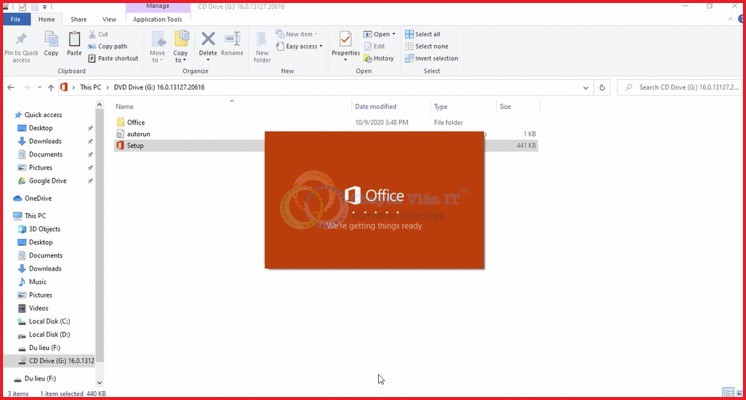746x400 pixels.
Task: Click the Edit command in ribbon
Action: (x=374, y=46)
